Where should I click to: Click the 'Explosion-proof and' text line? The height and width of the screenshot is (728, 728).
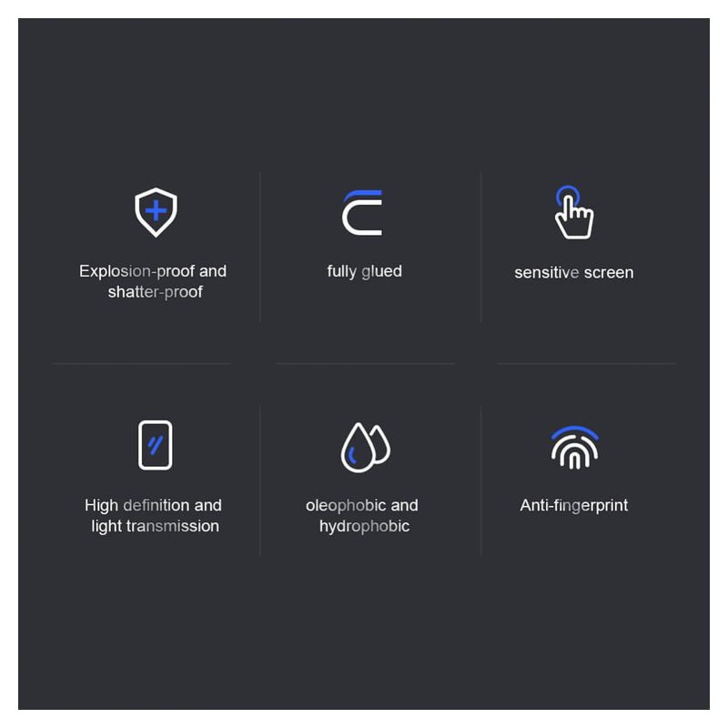point(153,271)
